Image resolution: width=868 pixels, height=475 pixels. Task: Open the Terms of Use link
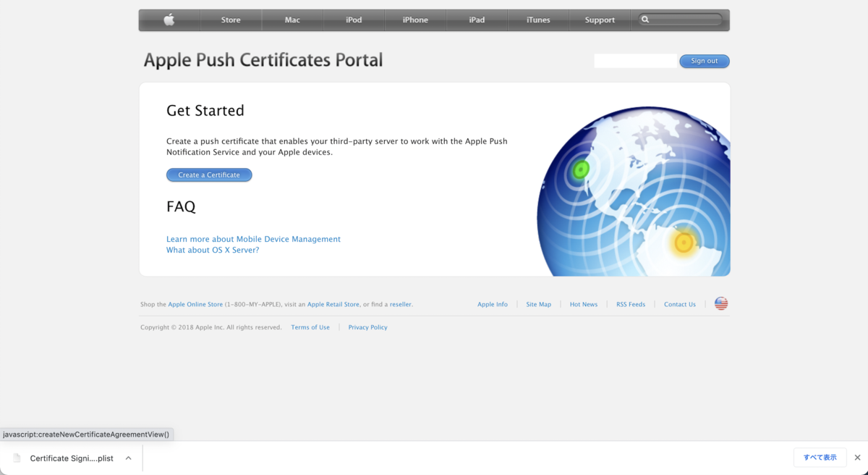pyautogui.click(x=310, y=327)
